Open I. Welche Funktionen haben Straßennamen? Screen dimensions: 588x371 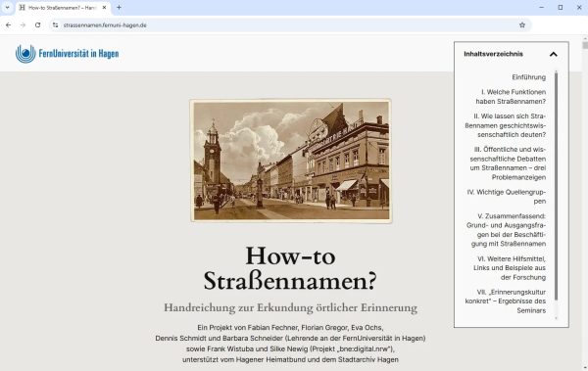511,97
